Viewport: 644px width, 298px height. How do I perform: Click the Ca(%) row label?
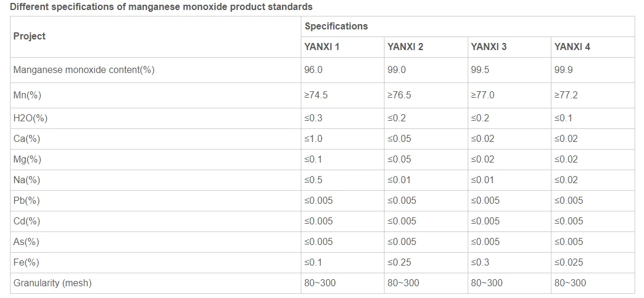coord(27,139)
